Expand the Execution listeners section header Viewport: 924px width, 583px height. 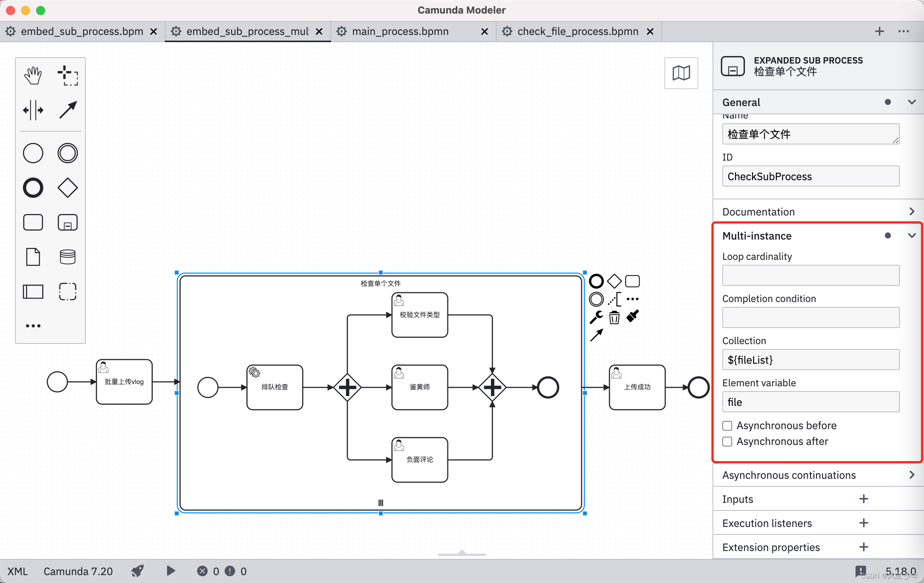(767, 523)
